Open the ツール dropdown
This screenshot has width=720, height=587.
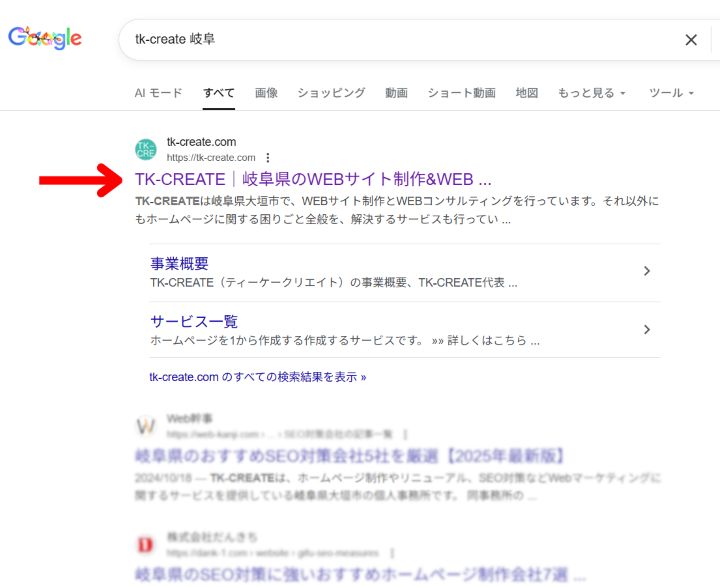point(671,93)
